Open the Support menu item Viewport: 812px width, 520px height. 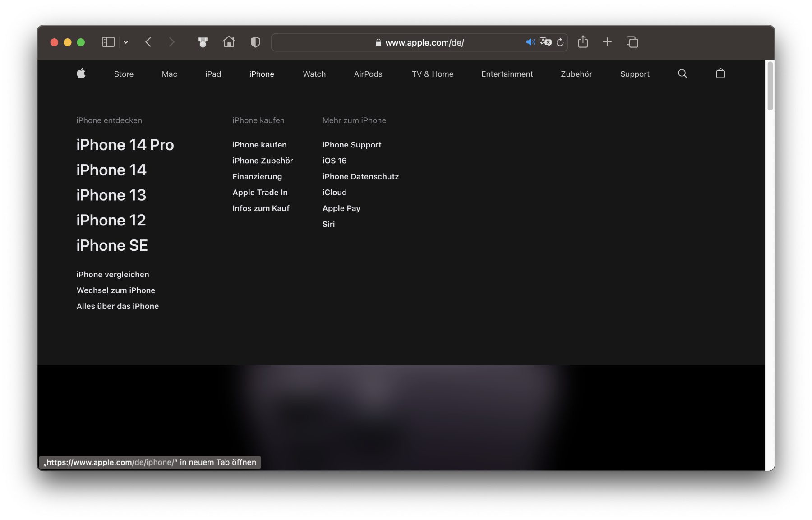(635, 74)
